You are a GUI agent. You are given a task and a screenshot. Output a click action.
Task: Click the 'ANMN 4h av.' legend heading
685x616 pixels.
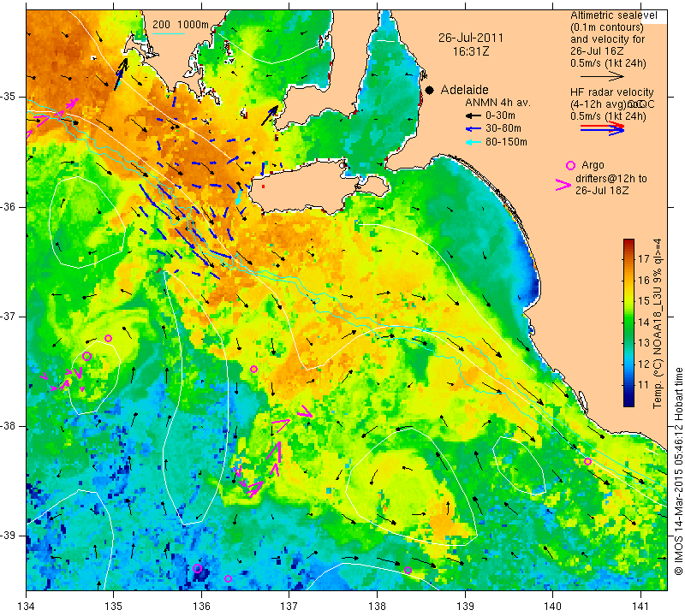click(497, 104)
